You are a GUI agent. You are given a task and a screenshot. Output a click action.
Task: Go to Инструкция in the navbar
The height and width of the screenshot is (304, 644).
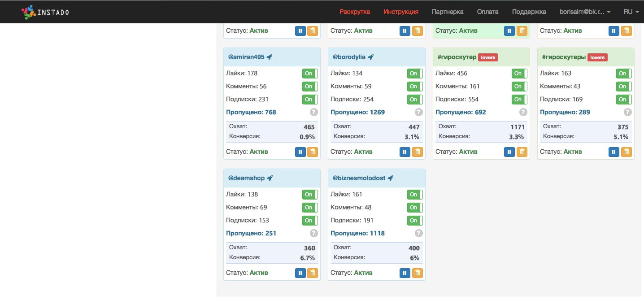tap(401, 12)
